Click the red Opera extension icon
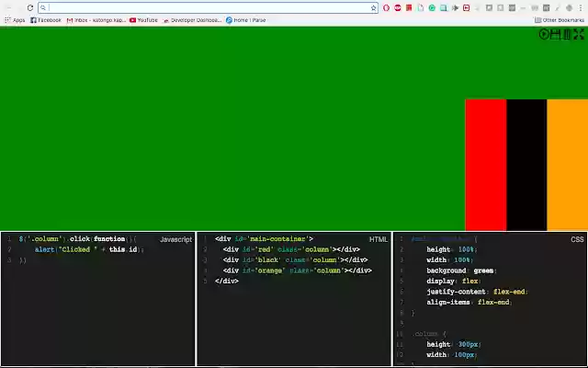Screen dimensions: 588x368 click(x=386, y=8)
